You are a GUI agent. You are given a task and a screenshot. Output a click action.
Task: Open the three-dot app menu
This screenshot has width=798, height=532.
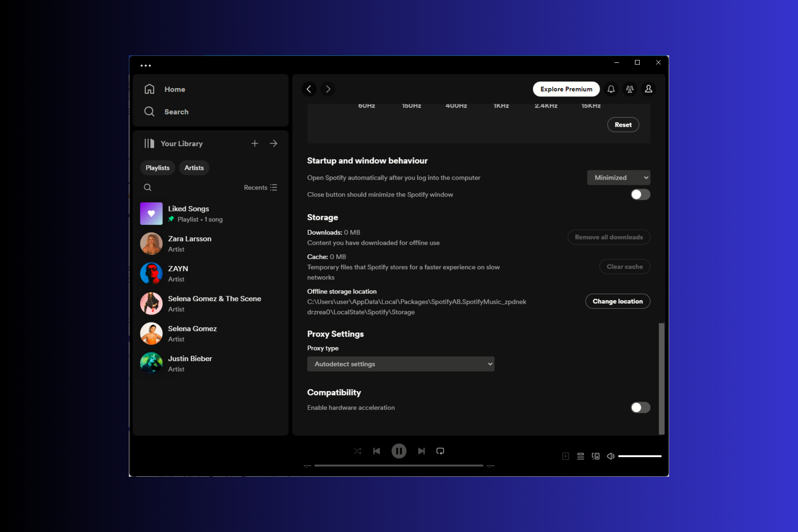(x=145, y=66)
